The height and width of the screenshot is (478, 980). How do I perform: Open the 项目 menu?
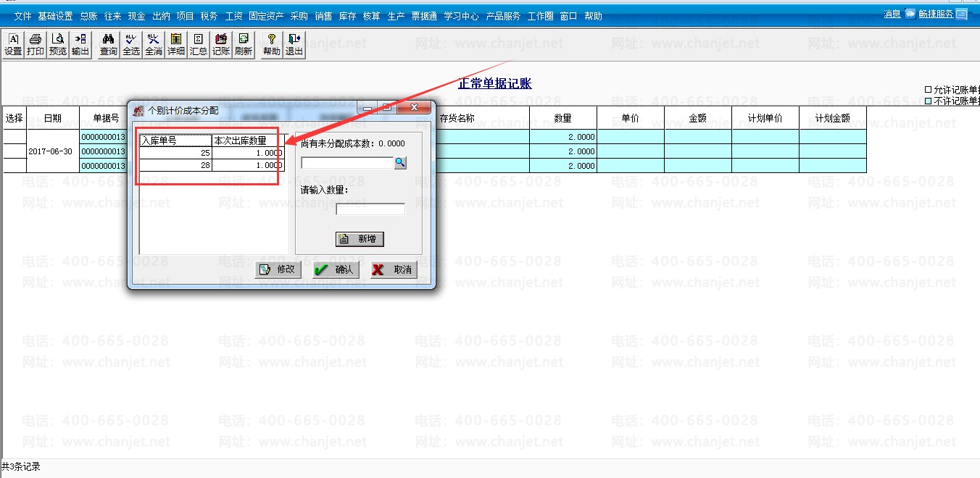pyautogui.click(x=185, y=16)
